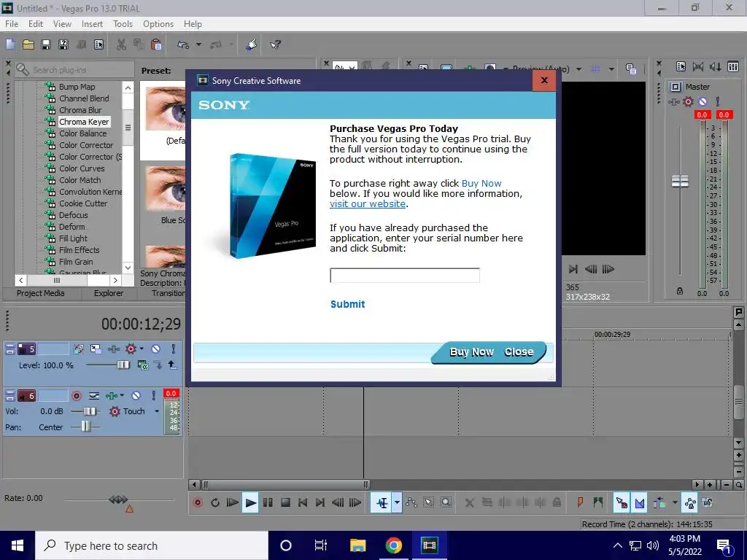Viewport: 747px width, 560px height.
Task: Toggle Mute on audio track 6
Action: 136,396
